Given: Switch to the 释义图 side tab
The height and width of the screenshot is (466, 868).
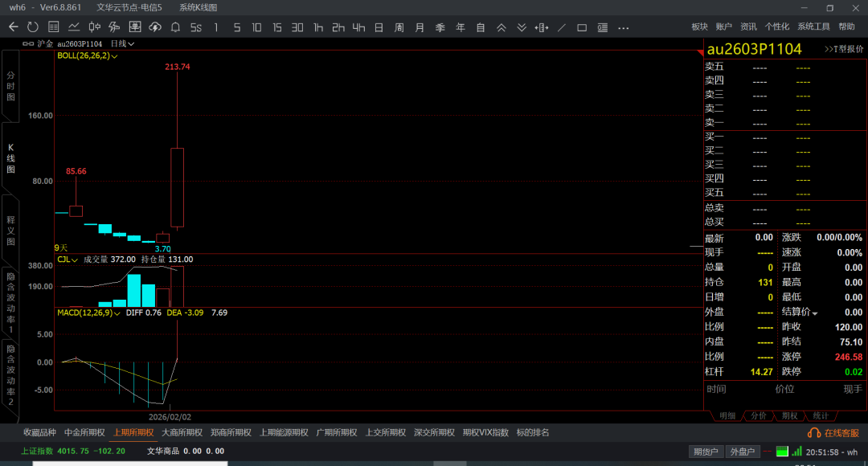Looking at the screenshot, I should tap(10, 231).
